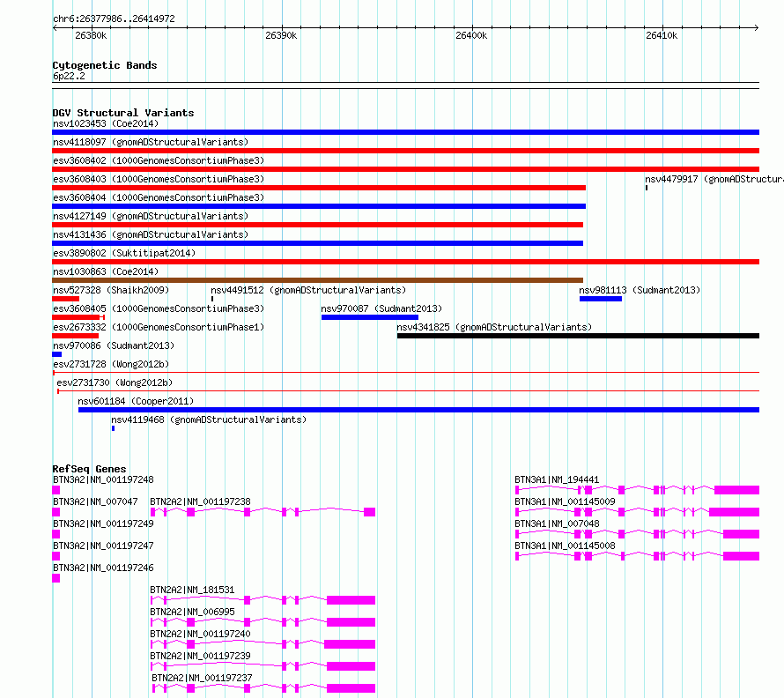Click the black nsv4341825 gnomAD variant bar
The image size is (784, 698).
(578, 336)
